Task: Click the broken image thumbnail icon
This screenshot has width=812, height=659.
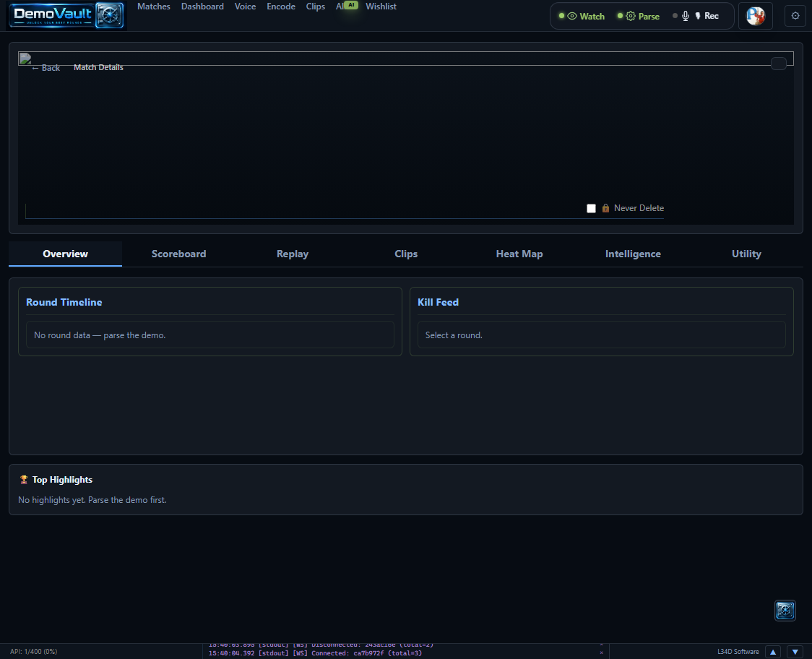Action: click(25, 58)
